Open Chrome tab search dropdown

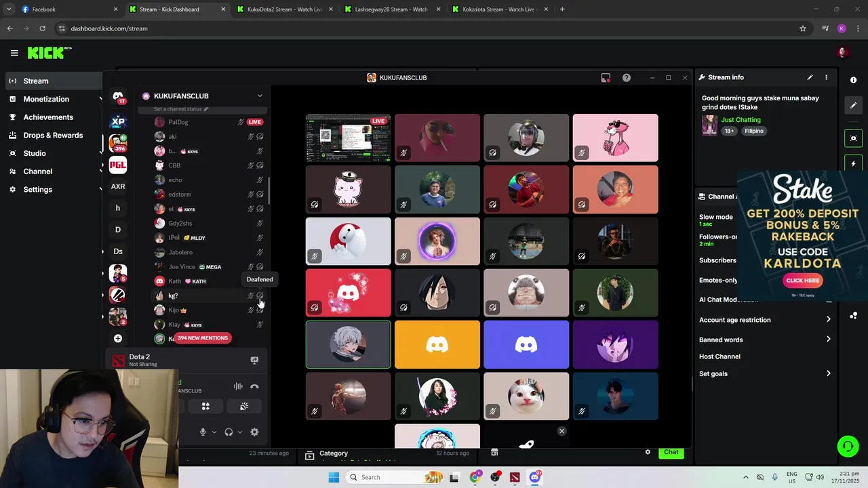9,9
